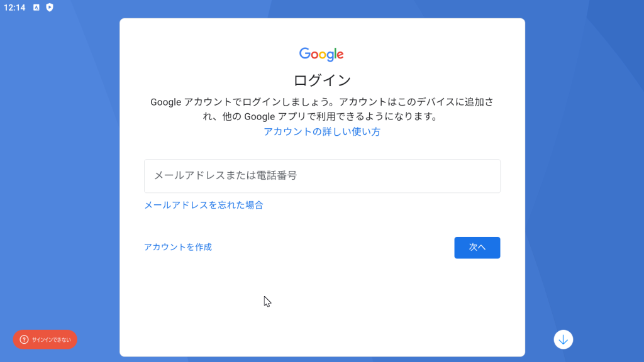Click the second line of the description text
Viewport: 644px width, 362px height.
322,116
